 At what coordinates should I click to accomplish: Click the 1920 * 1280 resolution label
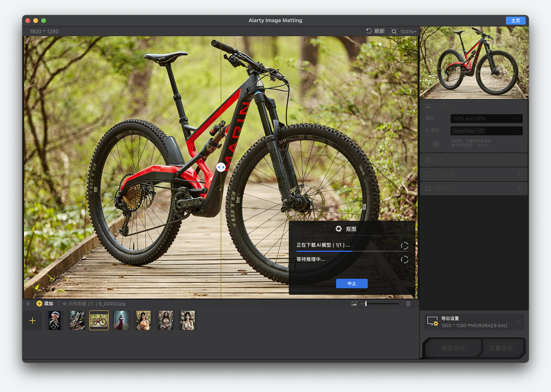coord(44,32)
